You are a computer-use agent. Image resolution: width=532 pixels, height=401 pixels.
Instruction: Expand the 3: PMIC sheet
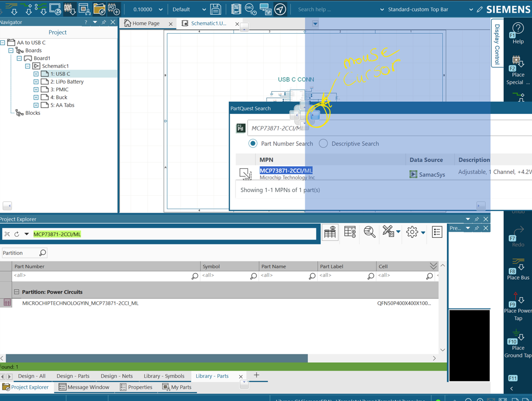pos(36,90)
